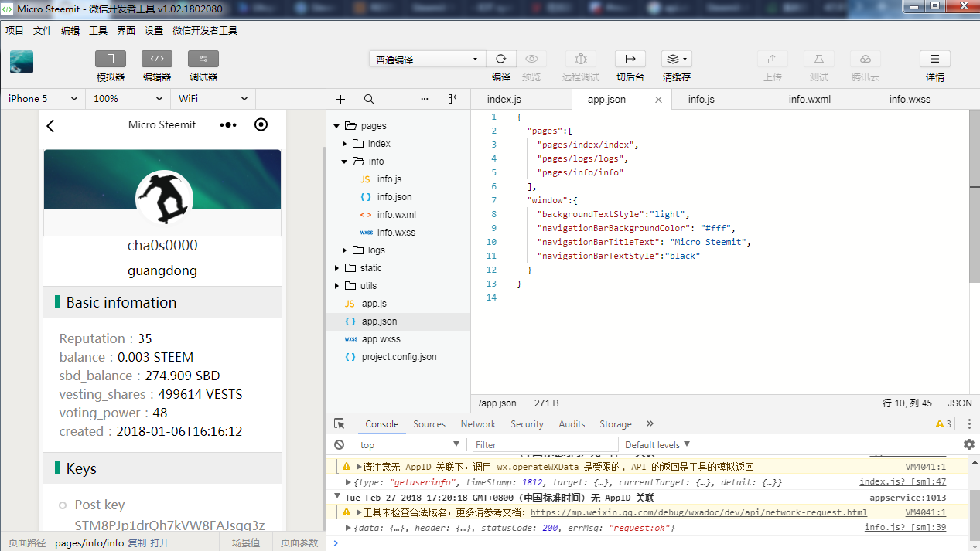Viewport: 980px width, 551px height.
Task: Open the 腾讯云 cloud icon
Action: pos(866,59)
